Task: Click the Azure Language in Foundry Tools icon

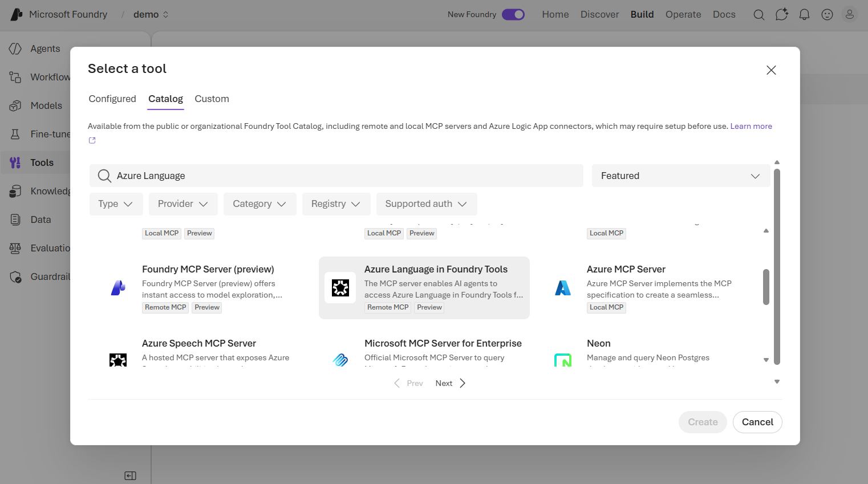Action: (340, 288)
